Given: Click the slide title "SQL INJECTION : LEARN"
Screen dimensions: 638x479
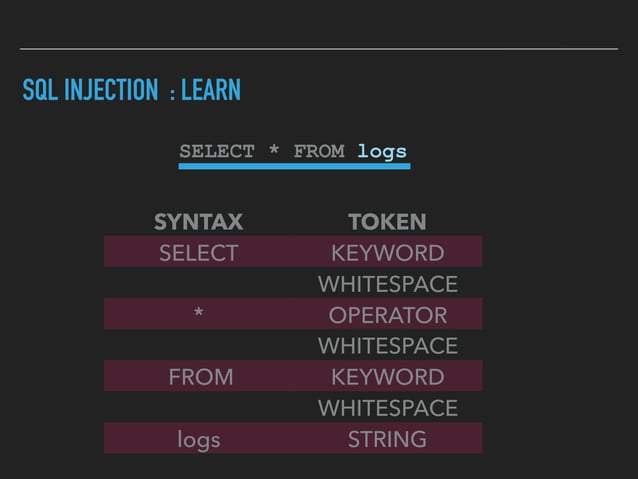Looking at the screenshot, I should point(131,91).
